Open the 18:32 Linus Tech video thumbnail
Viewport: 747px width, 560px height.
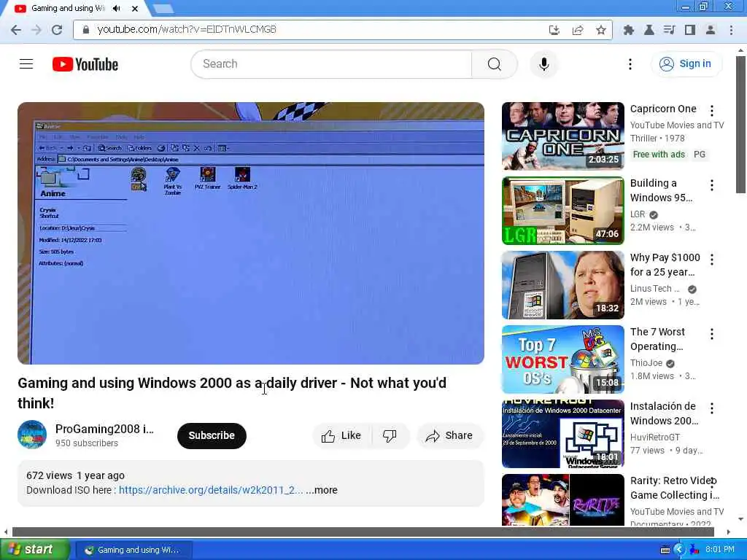[x=562, y=285]
